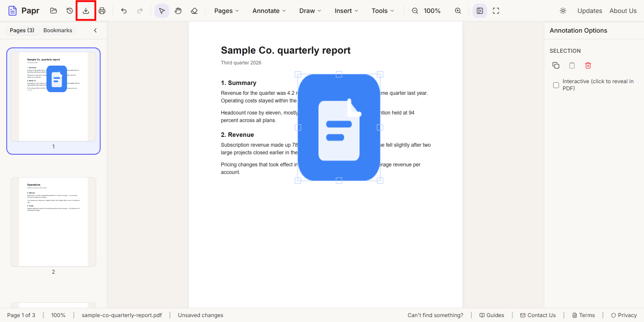644x322 pixels.
Task: Click the Papr logo icon
Action: tap(13, 11)
